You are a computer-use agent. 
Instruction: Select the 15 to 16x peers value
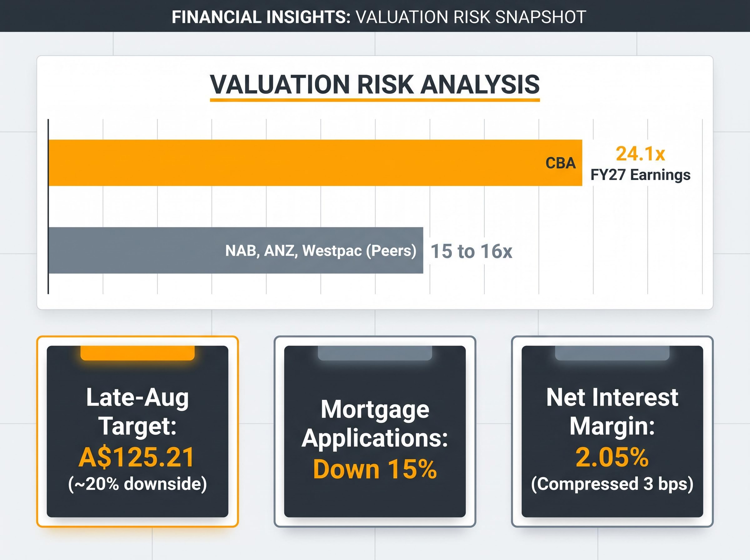coord(471,251)
